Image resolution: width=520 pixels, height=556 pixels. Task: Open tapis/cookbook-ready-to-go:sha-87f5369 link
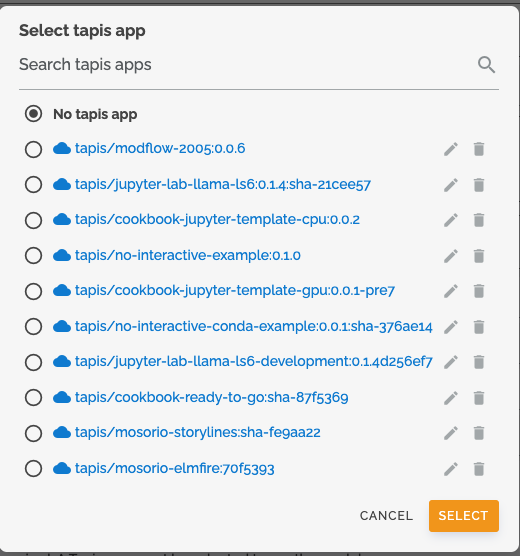point(211,397)
